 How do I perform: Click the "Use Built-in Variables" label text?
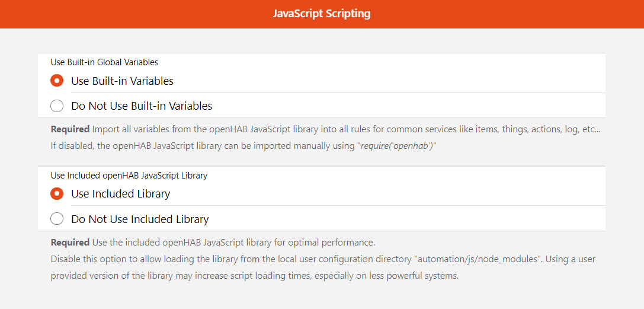tap(122, 81)
